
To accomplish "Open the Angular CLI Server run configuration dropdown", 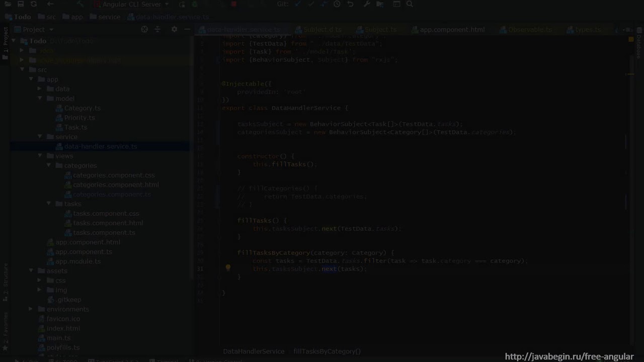I will [x=132, y=4].
